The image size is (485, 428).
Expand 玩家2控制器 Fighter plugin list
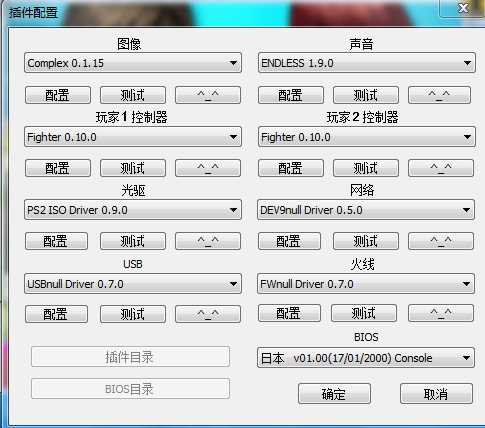[366, 137]
